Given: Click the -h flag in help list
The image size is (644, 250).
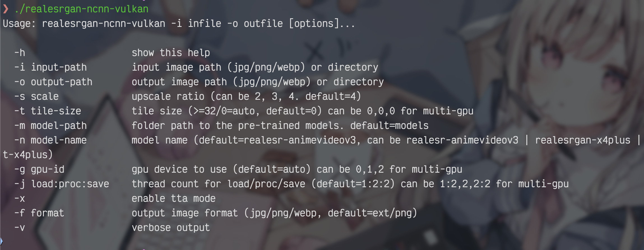Looking at the screenshot, I should (x=20, y=53).
